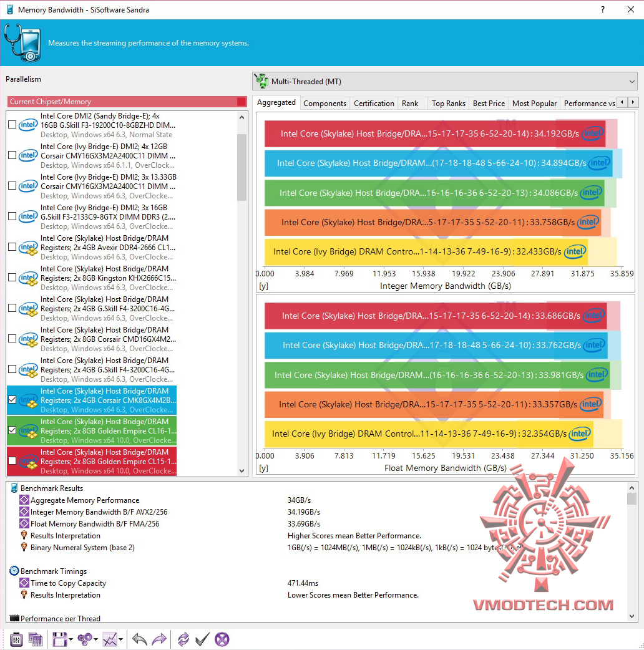Click the Binary Numeral System bulb icon
Screen dimensions: 644x650
[x=24, y=547]
